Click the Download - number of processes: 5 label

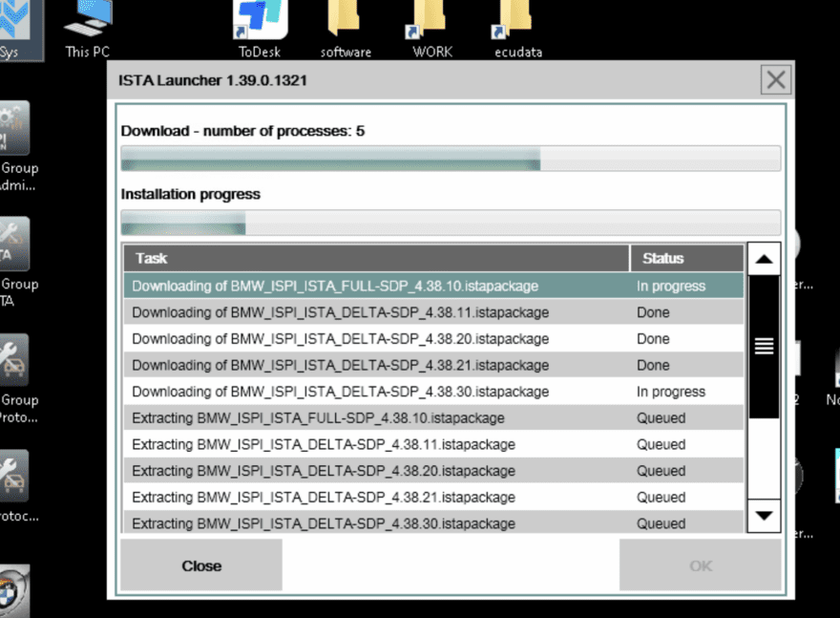[x=242, y=131]
